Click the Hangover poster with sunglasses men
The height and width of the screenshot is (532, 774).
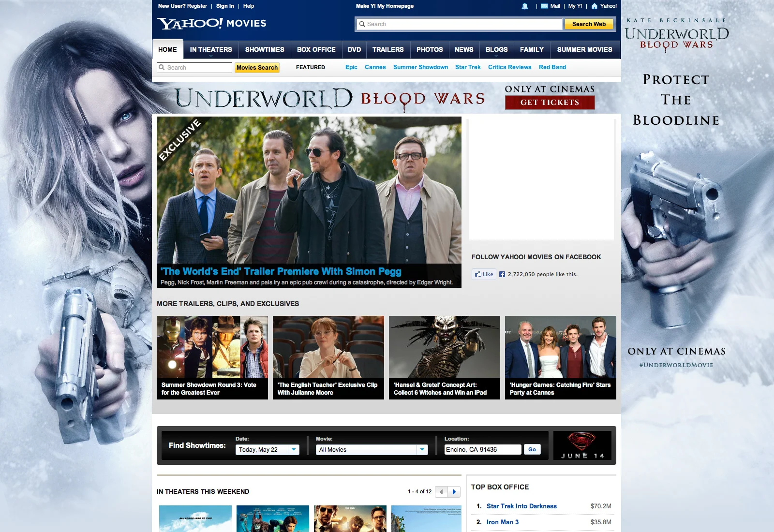tap(350, 518)
